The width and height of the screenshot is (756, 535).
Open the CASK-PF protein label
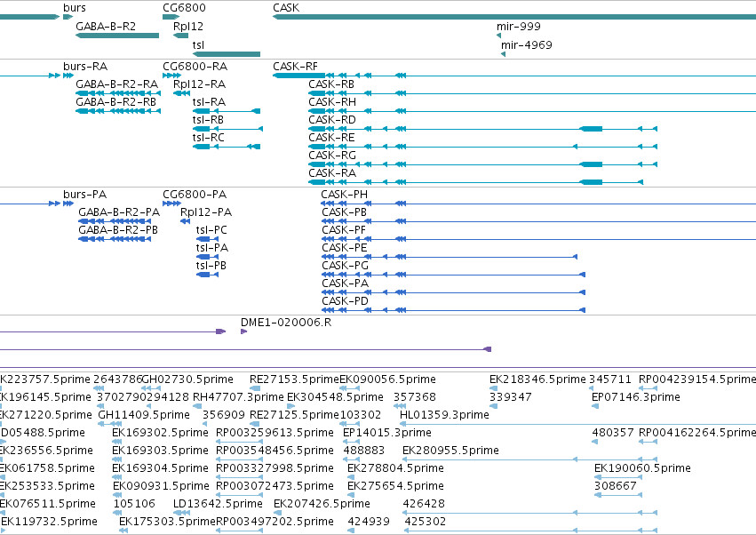point(344,230)
